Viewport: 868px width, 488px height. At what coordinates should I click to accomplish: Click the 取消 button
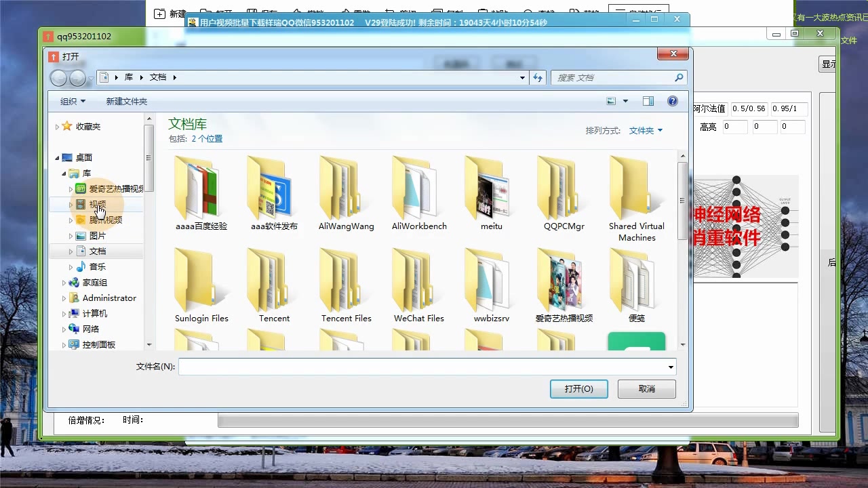pyautogui.click(x=647, y=388)
